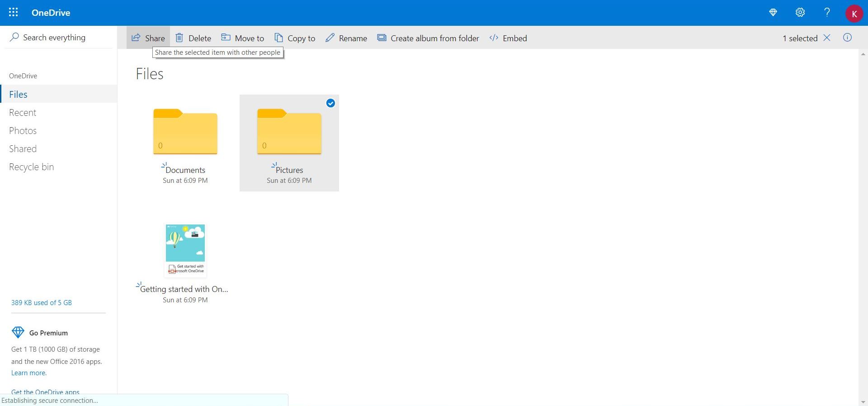Click Create album from folder

click(x=428, y=38)
